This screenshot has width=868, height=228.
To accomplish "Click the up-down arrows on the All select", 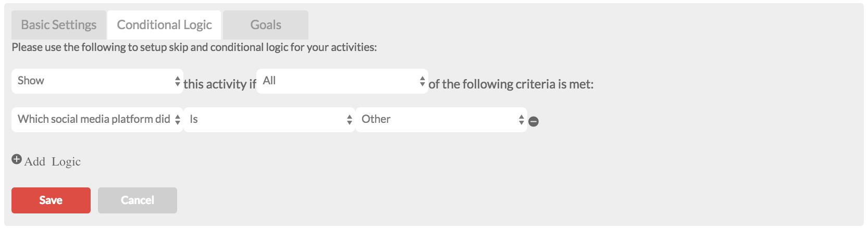I will [422, 81].
